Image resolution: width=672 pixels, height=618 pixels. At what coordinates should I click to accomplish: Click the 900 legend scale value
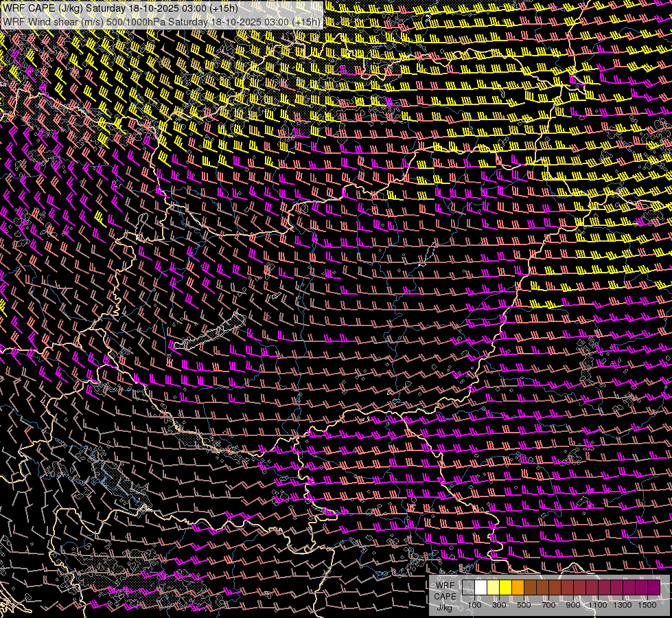pos(573,605)
